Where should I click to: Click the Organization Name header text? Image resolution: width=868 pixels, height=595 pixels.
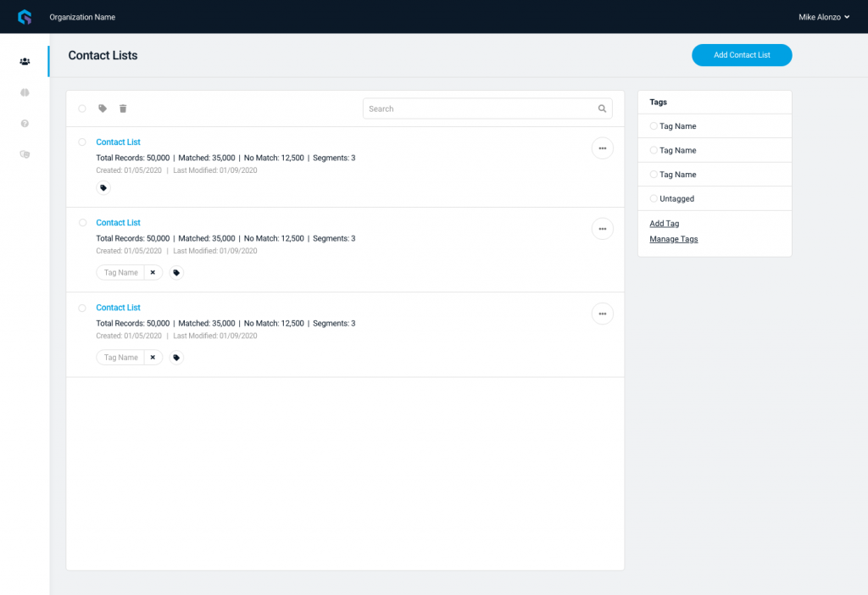(x=82, y=17)
